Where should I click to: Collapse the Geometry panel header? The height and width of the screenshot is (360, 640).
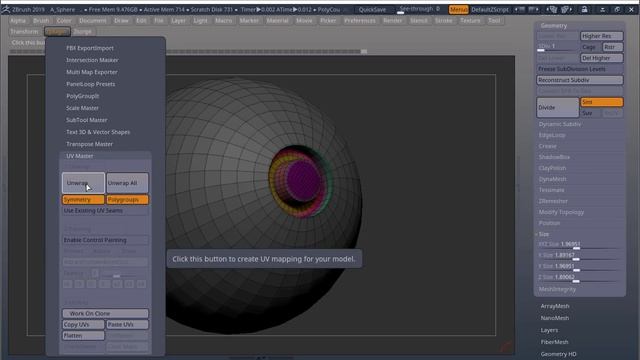[553, 25]
